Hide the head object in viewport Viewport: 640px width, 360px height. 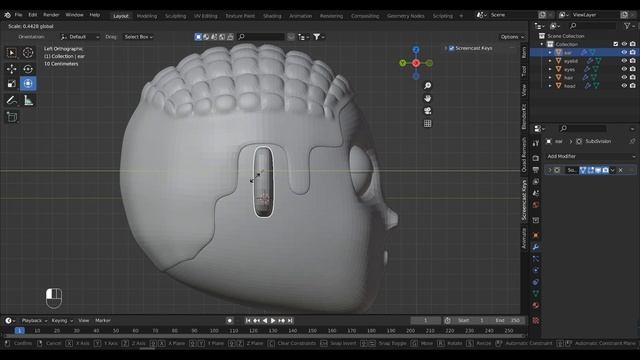[624, 86]
